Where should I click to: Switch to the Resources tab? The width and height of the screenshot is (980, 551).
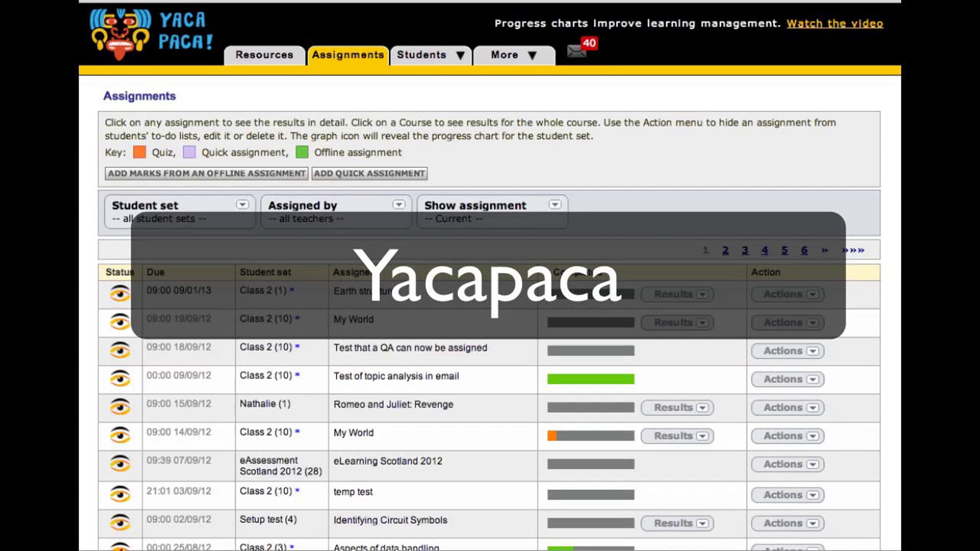click(x=265, y=55)
